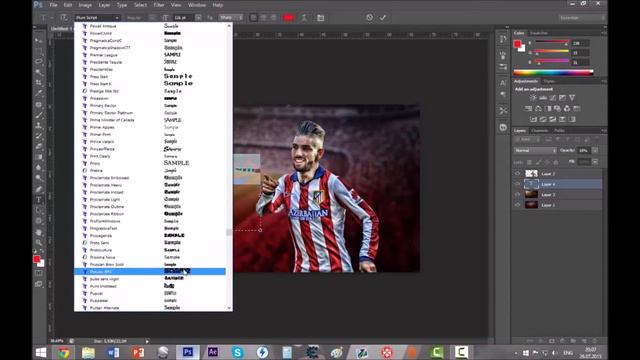640x360 pixels.
Task: Switch to the Channels tab
Action: (540, 131)
